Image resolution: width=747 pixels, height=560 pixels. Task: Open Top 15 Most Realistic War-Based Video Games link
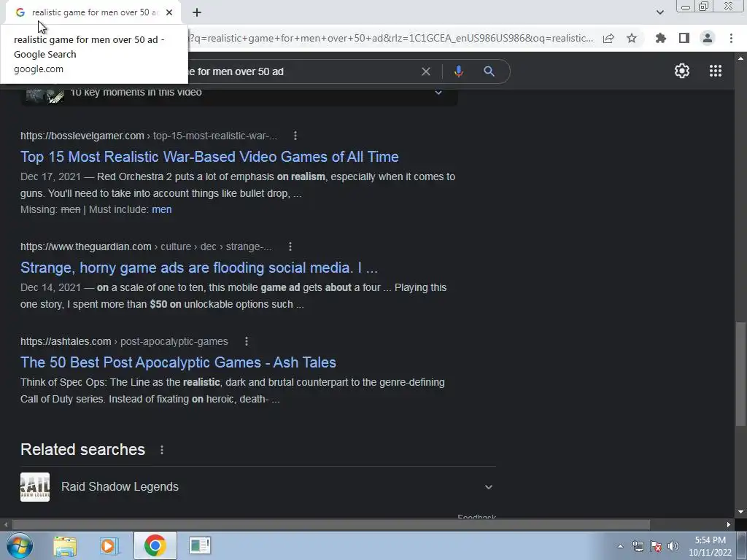point(209,157)
